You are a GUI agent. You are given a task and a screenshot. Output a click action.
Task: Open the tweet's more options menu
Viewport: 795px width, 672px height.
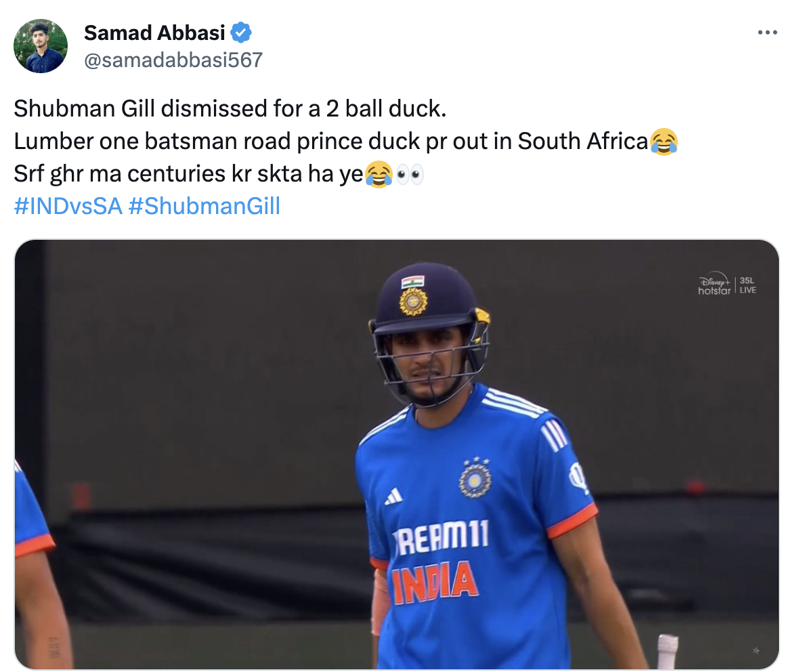(767, 32)
